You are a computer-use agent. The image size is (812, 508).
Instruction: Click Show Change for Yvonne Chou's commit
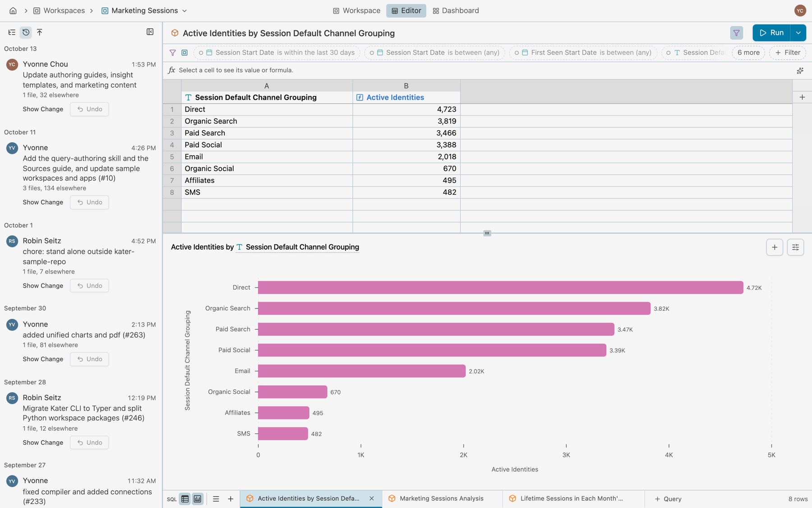(x=43, y=109)
